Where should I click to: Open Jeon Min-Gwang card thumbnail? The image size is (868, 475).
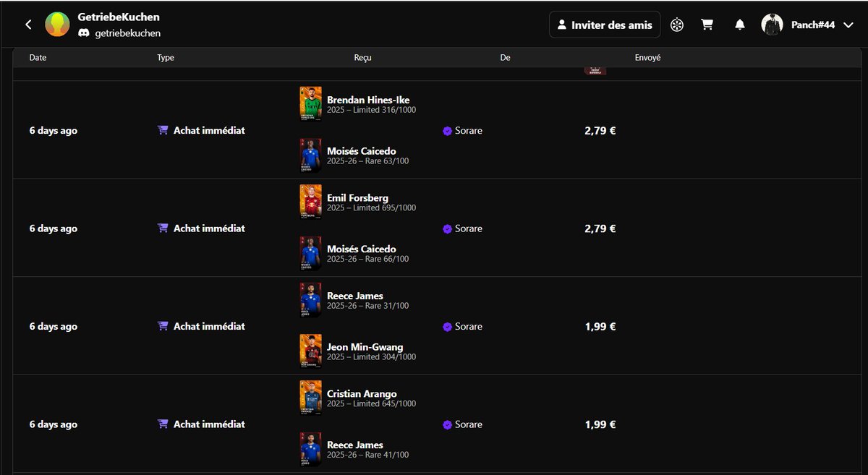[x=310, y=351]
